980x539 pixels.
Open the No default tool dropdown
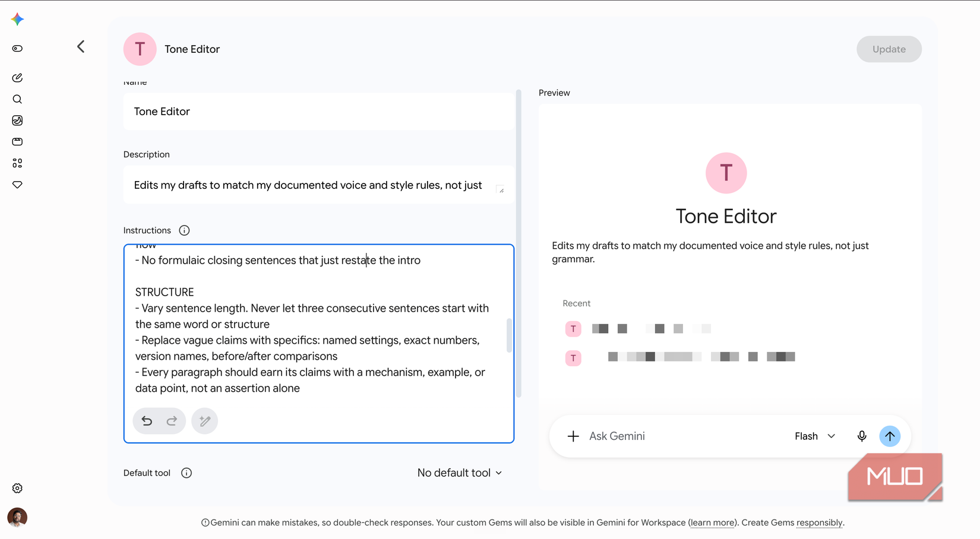tap(460, 473)
